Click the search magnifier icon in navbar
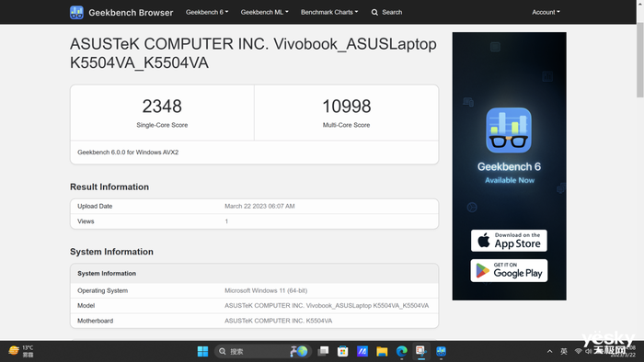 [x=374, y=12]
